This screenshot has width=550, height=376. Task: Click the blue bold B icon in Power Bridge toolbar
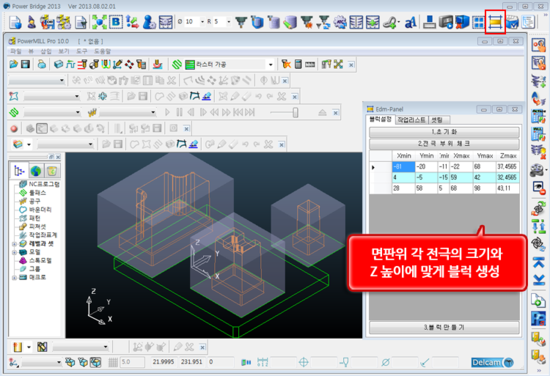(x=116, y=22)
